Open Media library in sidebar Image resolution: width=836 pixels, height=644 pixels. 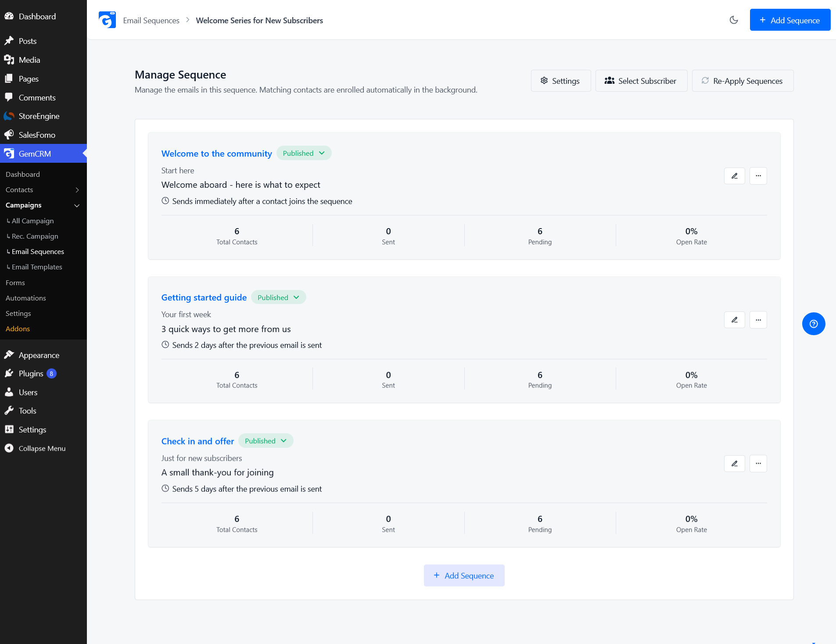click(x=43, y=60)
